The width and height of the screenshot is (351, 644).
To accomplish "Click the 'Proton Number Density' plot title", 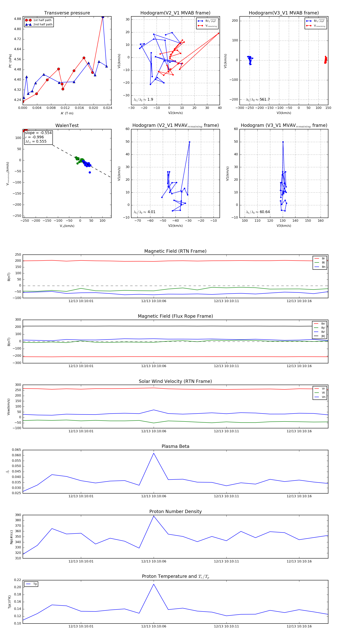I will tap(175, 512).
